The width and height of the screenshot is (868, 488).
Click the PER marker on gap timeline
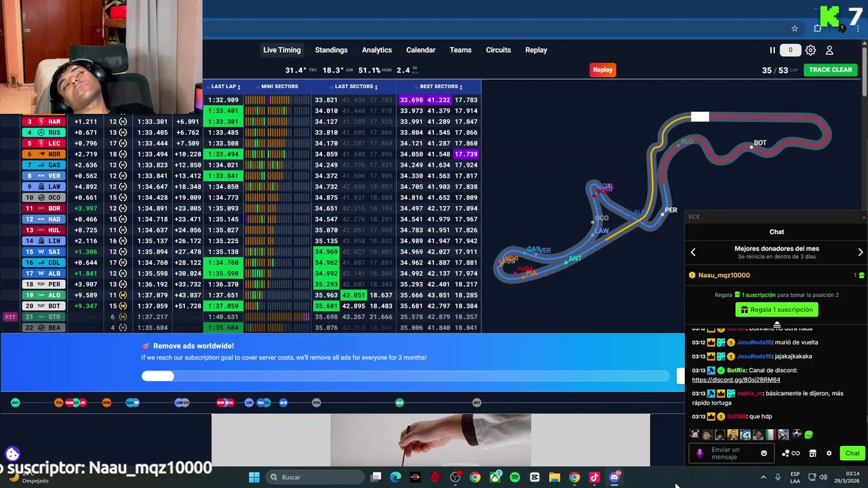316,403
